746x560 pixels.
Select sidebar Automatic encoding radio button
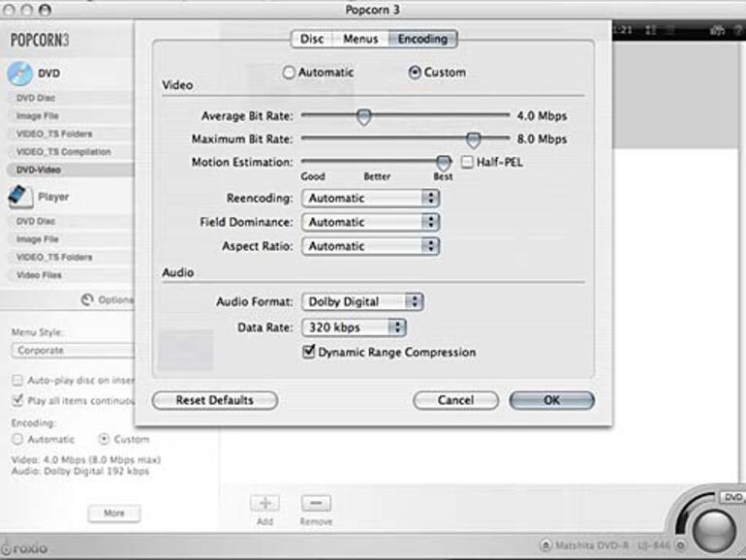pyautogui.click(x=17, y=439)
